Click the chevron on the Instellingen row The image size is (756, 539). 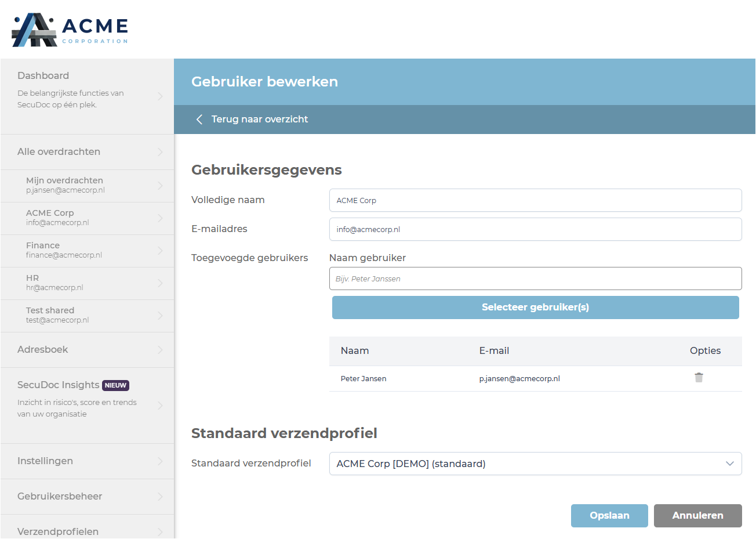point(160,461)
